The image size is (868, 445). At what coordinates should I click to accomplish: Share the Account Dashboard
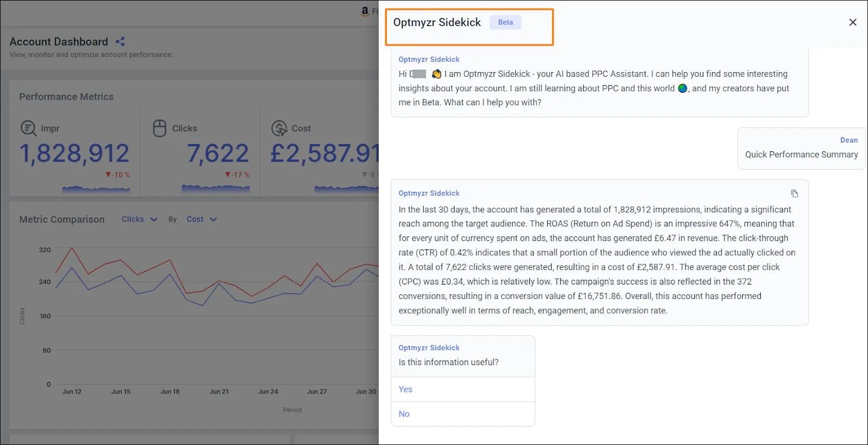(120, 42)
